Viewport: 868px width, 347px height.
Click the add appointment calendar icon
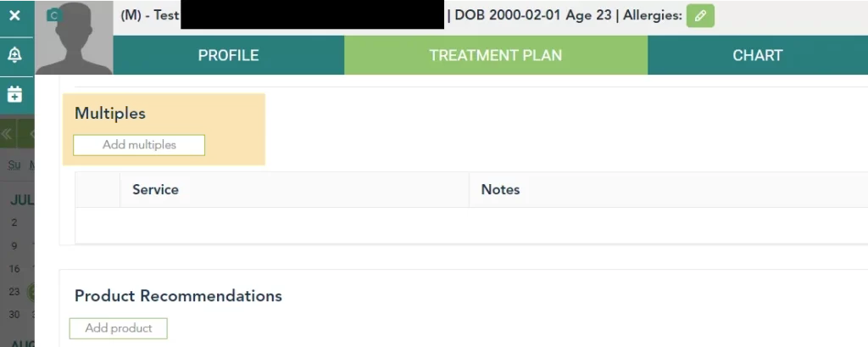(14, 93)
